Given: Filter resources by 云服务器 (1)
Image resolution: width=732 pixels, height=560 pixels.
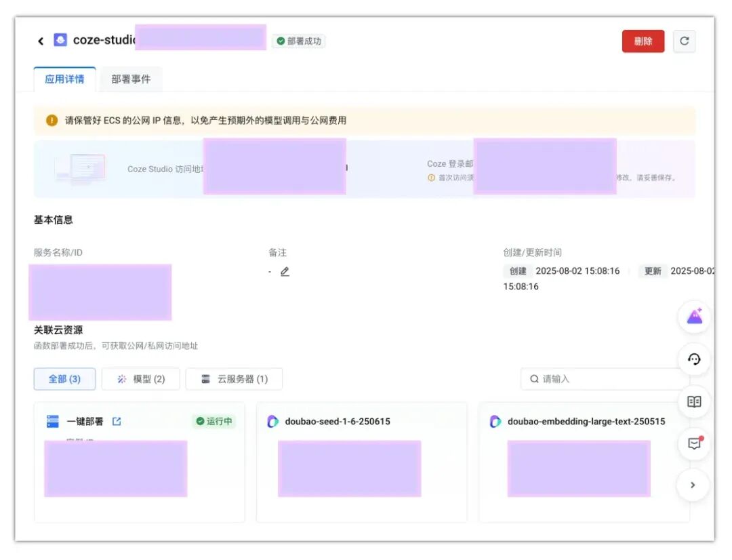Looking at the screenshot, I should (234, 379).
